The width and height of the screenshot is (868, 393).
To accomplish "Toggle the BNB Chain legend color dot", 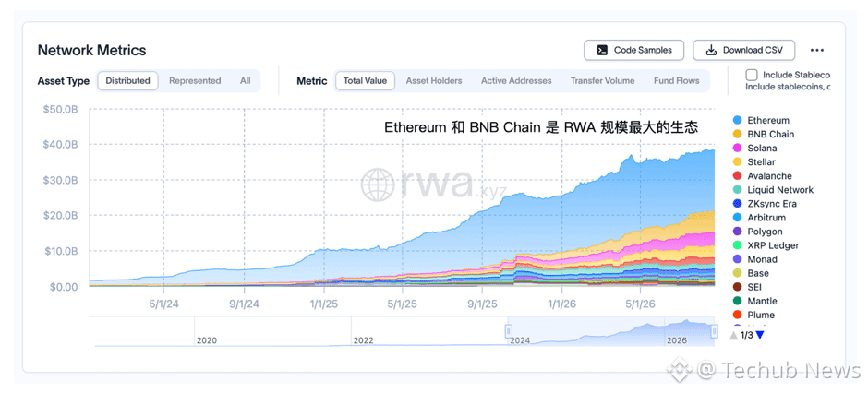I will [x=737, y=134].
